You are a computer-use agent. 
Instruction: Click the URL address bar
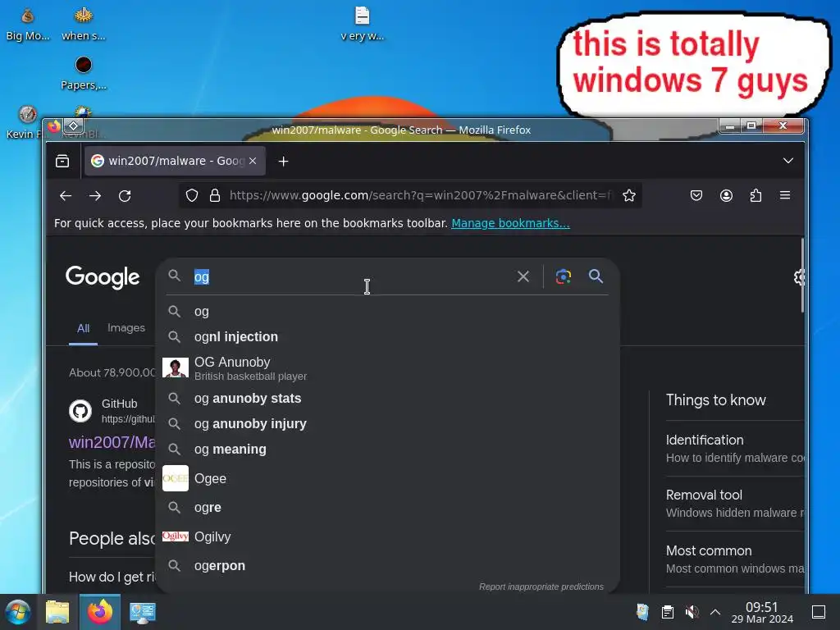coord(420,195)
